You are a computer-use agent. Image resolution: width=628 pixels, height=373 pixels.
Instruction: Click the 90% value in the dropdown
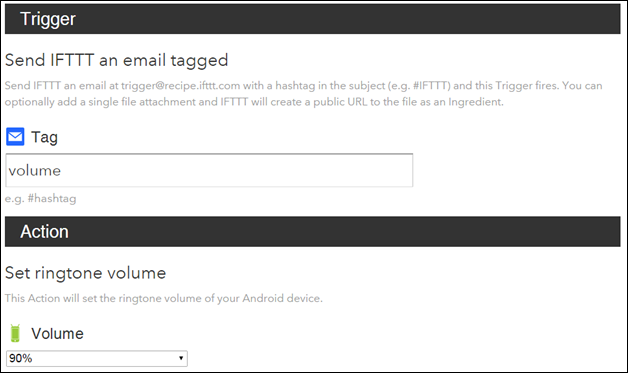(20, 359)
